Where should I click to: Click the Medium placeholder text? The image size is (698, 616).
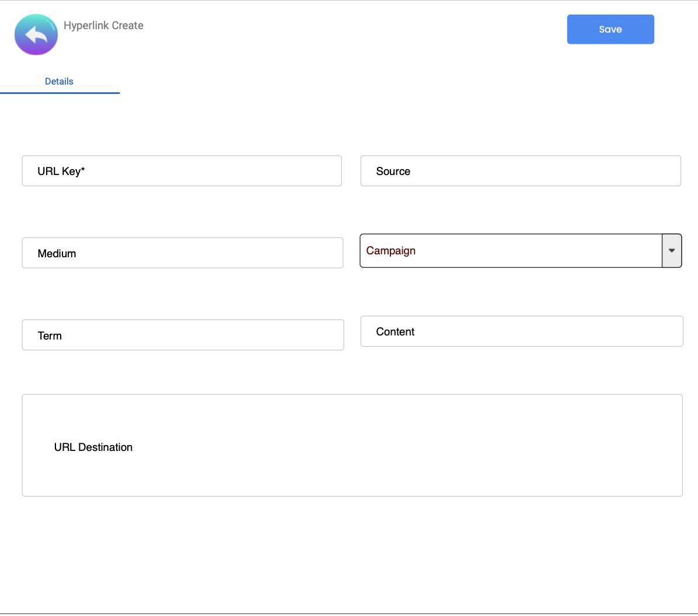click(x=57, y=254)
